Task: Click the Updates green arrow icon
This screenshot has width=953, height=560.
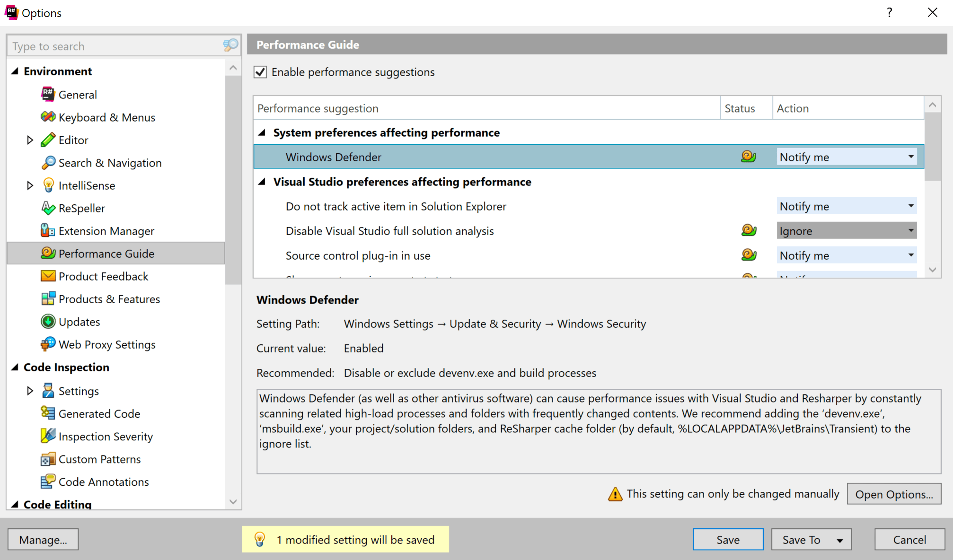Action: 48,322
